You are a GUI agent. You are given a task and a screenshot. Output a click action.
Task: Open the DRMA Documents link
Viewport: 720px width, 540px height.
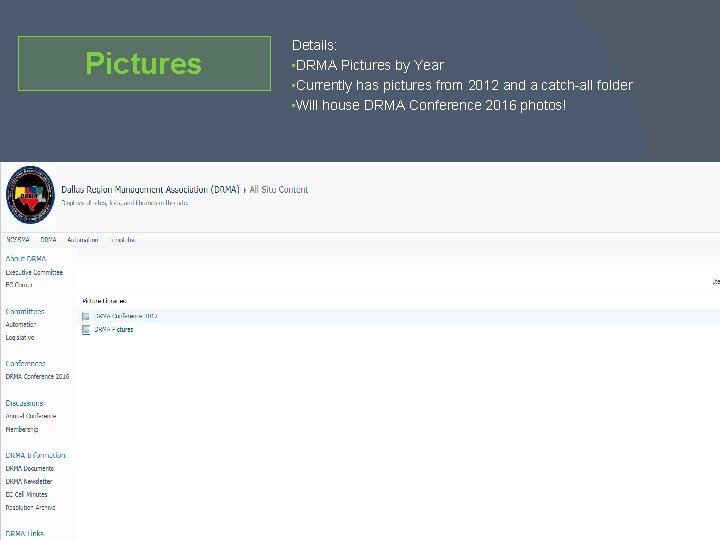(29, 468)
